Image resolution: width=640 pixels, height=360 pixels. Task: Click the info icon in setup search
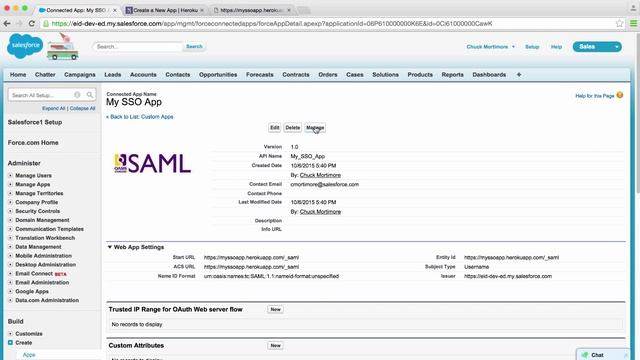pos(77,95)
